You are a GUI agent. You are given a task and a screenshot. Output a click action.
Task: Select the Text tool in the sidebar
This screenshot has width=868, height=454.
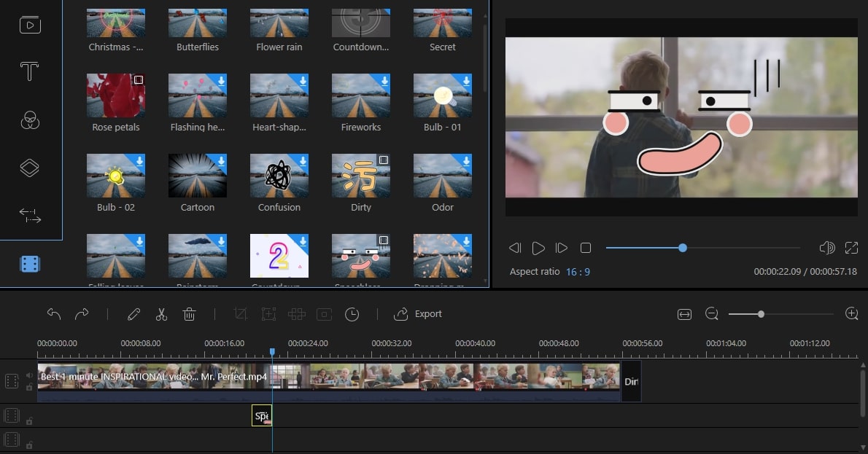click(x=28, y=71)
